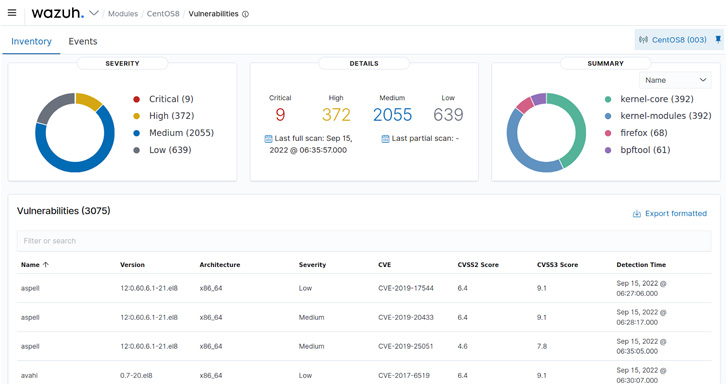
Task: Click CVE-2019-17544 cell
Action: pos(406,288)
